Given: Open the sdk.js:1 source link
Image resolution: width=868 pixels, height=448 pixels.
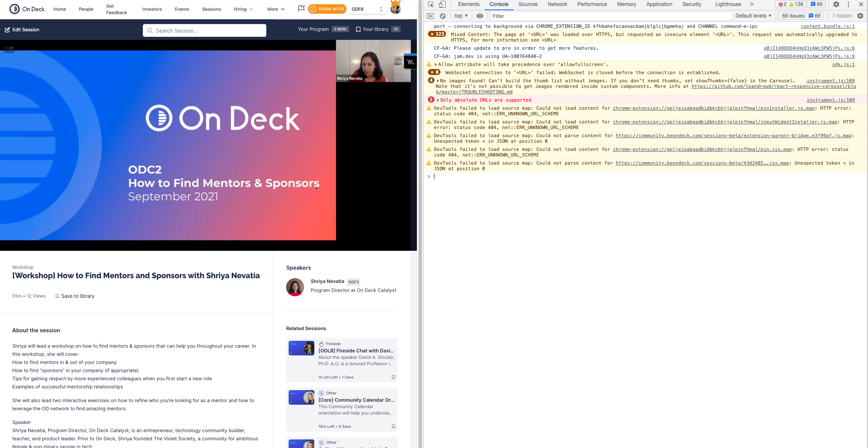Looking at the screenshot, I should [x=844, y=64].
